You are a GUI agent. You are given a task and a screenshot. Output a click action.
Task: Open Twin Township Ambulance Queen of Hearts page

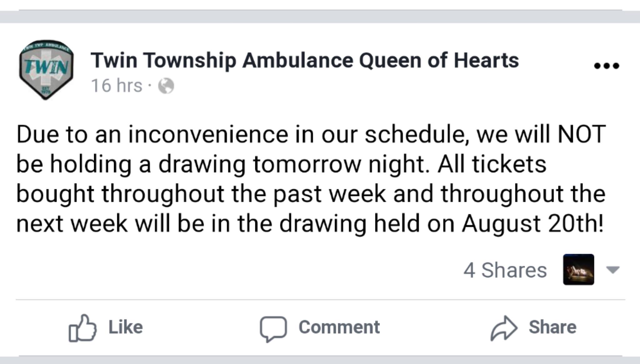coord(305,60)
